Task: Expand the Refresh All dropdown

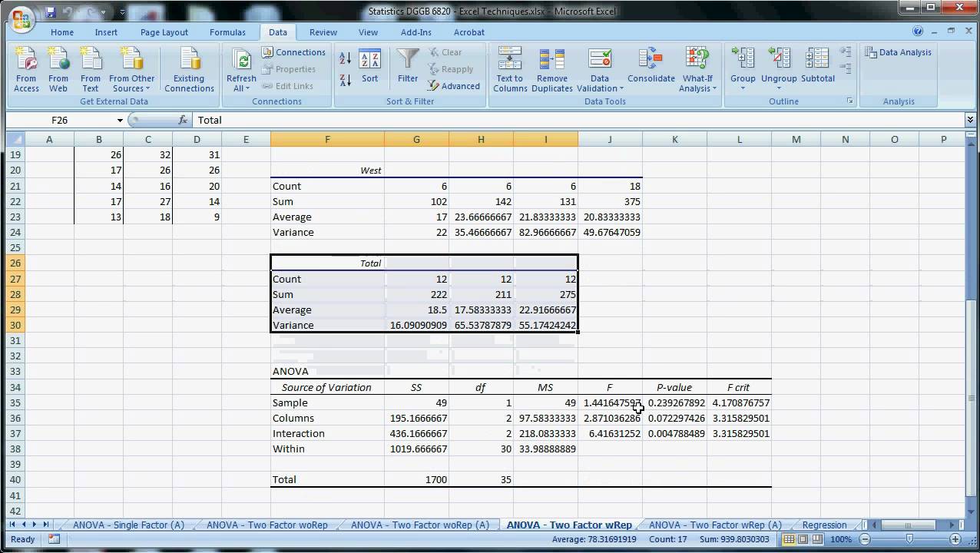Action: (241, 88)
